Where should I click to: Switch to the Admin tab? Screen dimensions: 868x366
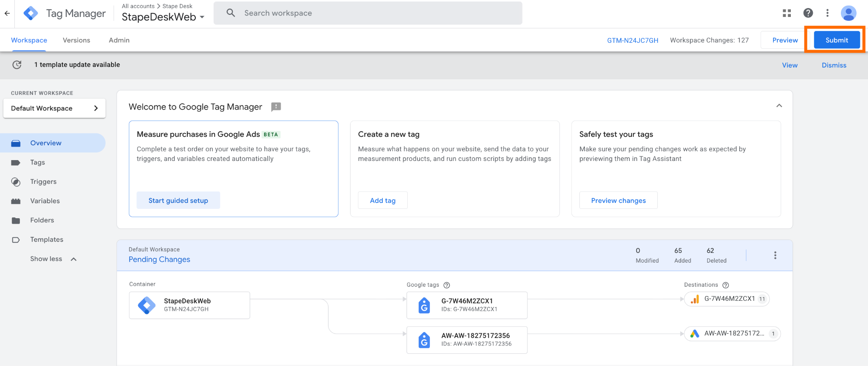coord(119,40)
